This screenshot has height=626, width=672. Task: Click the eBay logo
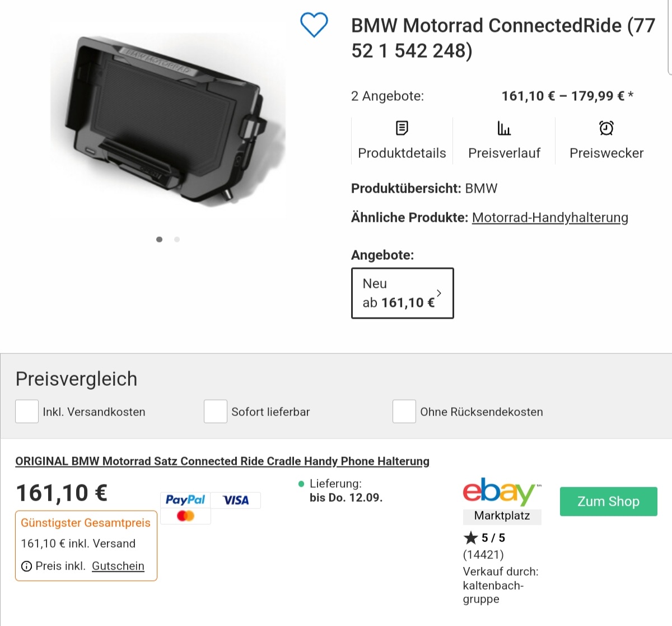tap(501, 492)
